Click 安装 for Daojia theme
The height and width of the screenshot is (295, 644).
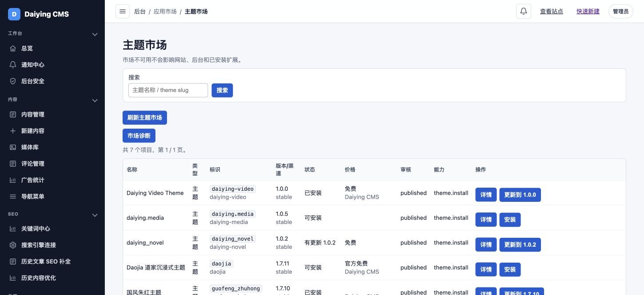coord(510,269)
